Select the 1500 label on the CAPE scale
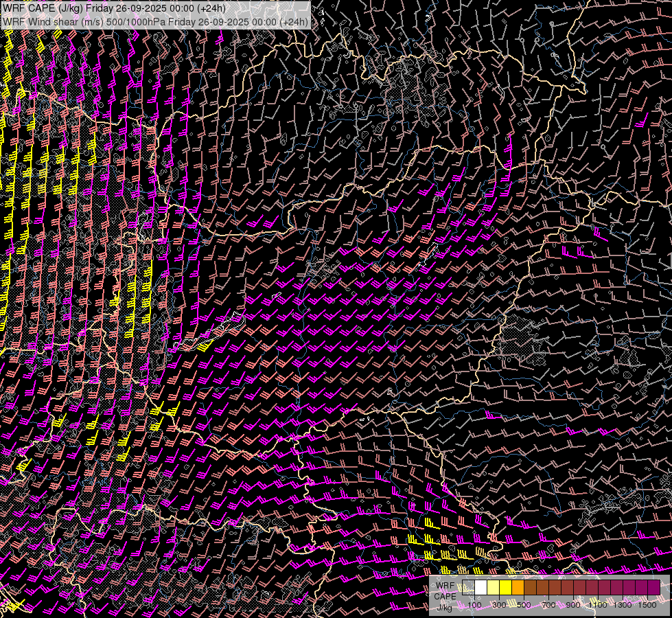 (x=647, y=605)
